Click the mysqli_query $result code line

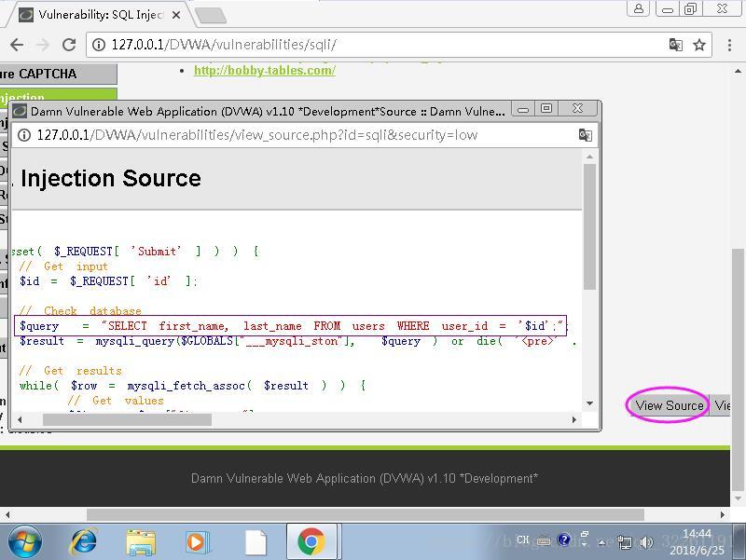[x=297, y=341]
